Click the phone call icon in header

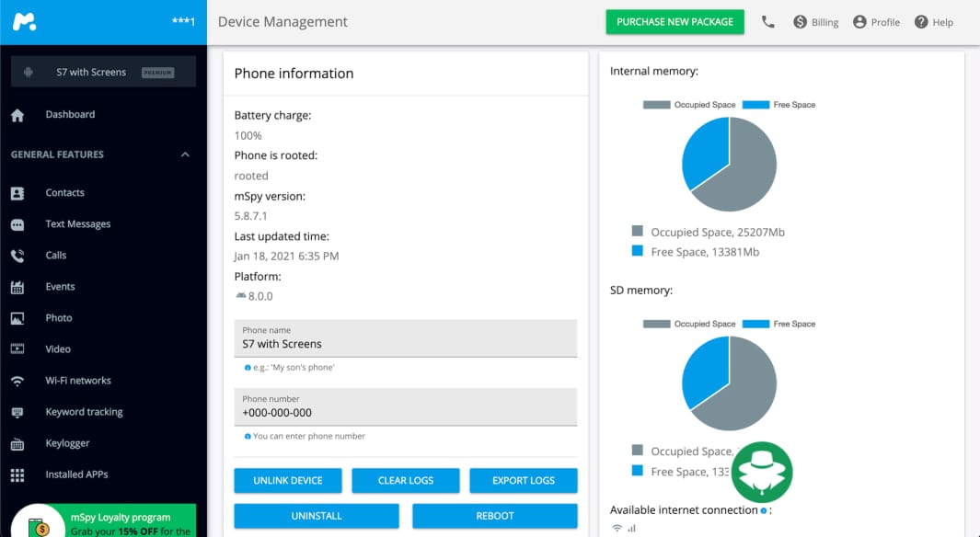[x=768, y=22]
